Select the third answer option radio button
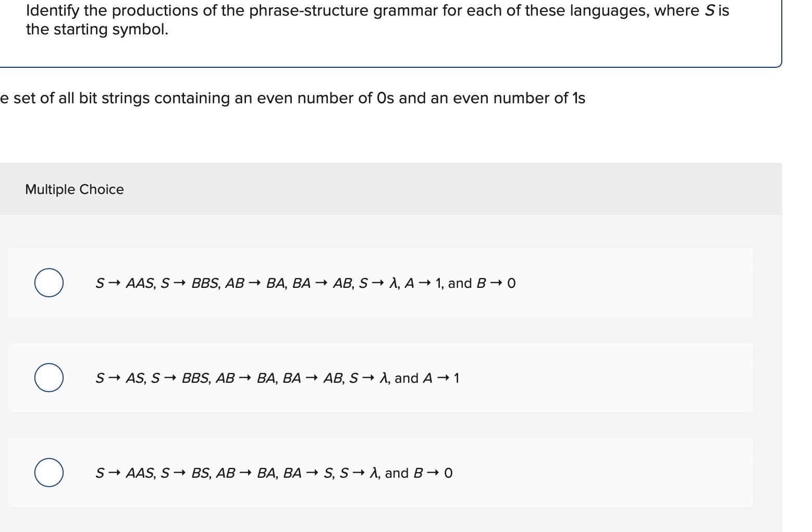The width and height of the screenshot is (812, 532). point(48,473)
